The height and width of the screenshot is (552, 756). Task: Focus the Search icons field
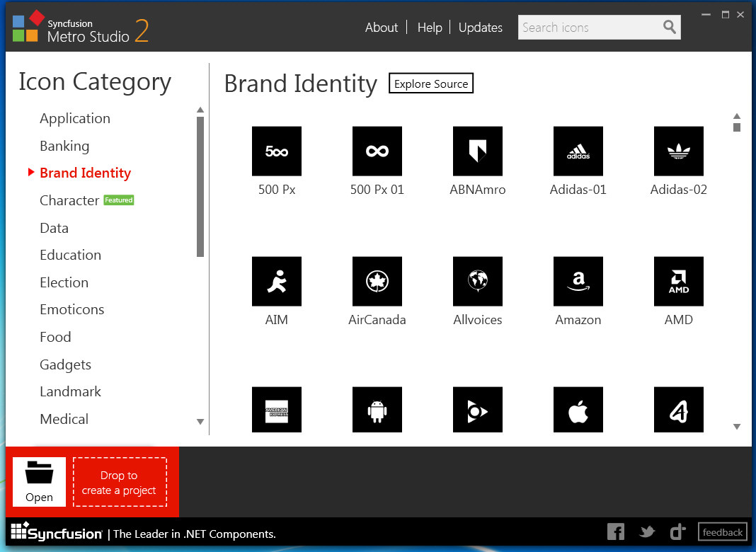(x=590, y=28)
